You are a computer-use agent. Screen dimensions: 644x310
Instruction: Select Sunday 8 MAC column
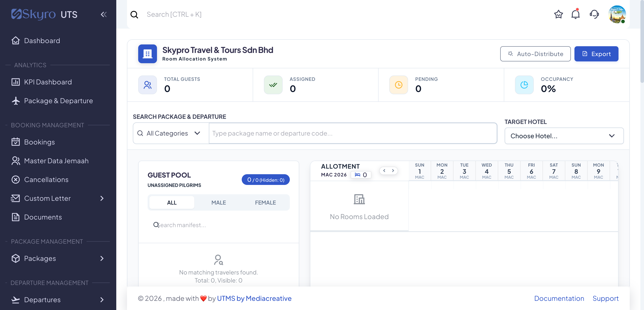point(576,171)
